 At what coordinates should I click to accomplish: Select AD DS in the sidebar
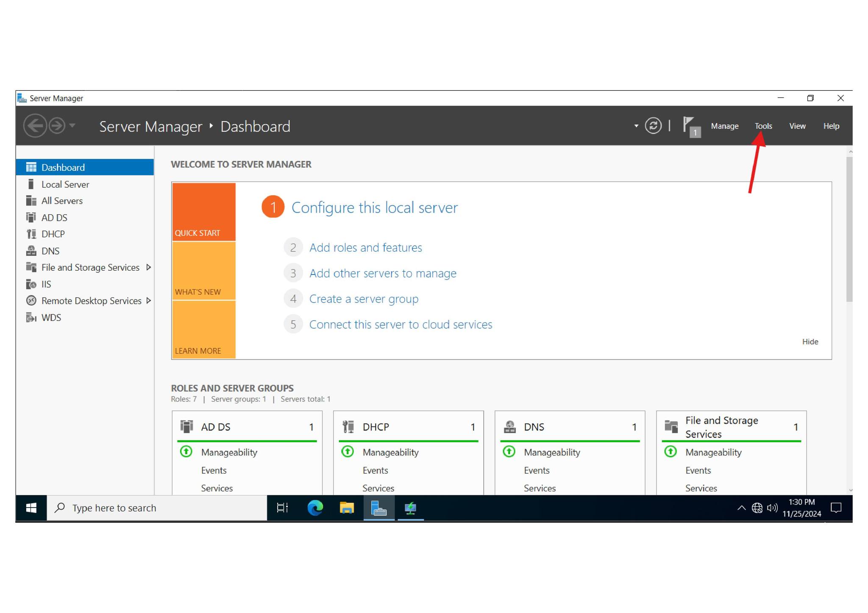(85, 218)
